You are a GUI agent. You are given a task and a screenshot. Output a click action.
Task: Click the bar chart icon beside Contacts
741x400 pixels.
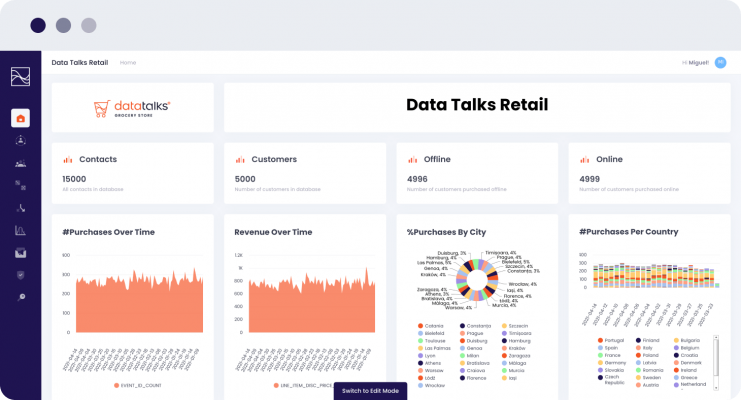68,160
